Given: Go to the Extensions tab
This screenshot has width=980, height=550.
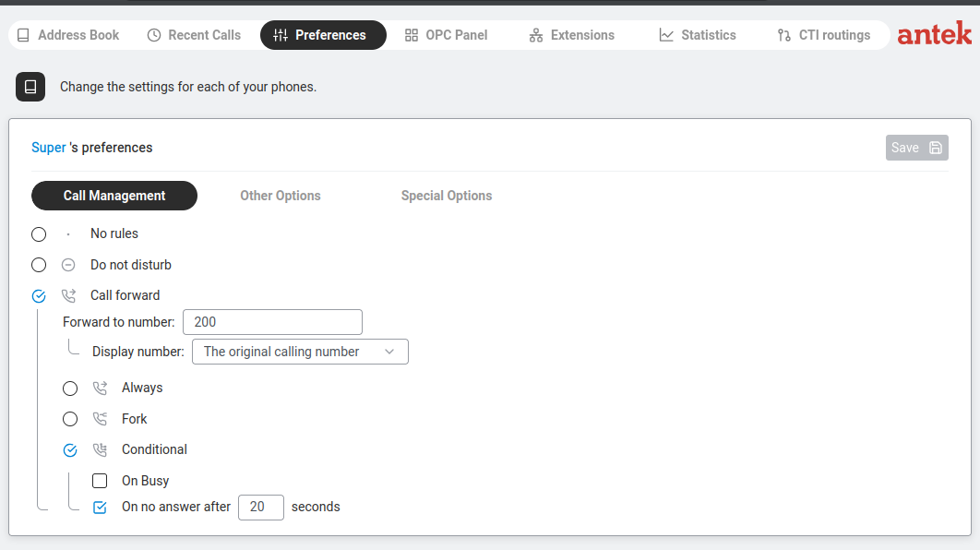Looking at the screenshot, I should [572, 35].
